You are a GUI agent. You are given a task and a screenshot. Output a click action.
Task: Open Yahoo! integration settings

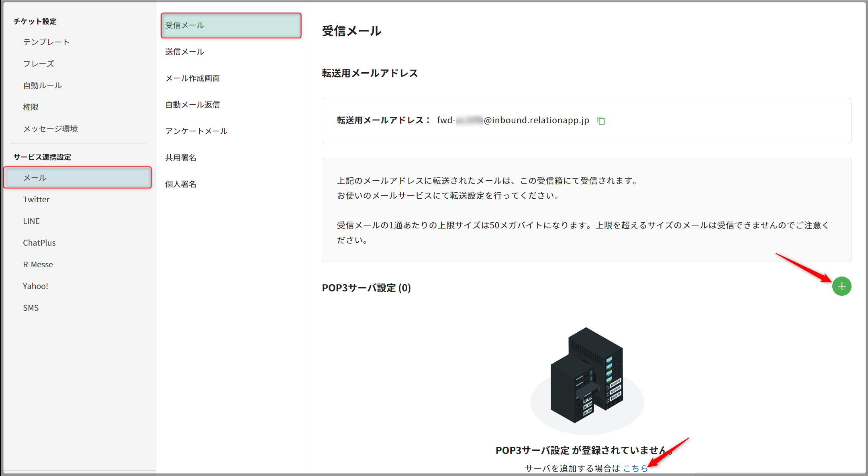[35, 286]
